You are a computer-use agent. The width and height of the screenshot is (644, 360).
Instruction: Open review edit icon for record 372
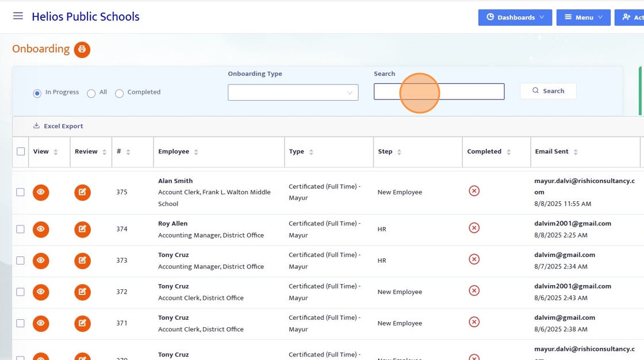(82, 292)
